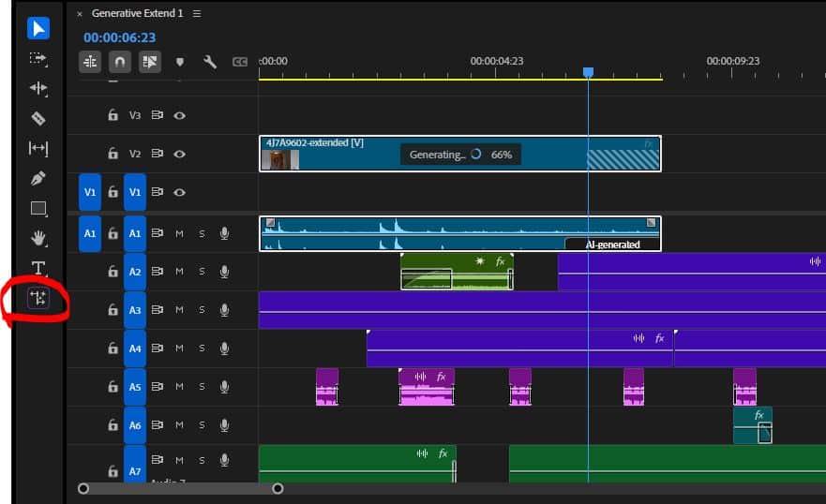This screenshot has width=826, height=504.
Task: Click the 00:00:04:23 ruler mark
Action: (497, 61)
